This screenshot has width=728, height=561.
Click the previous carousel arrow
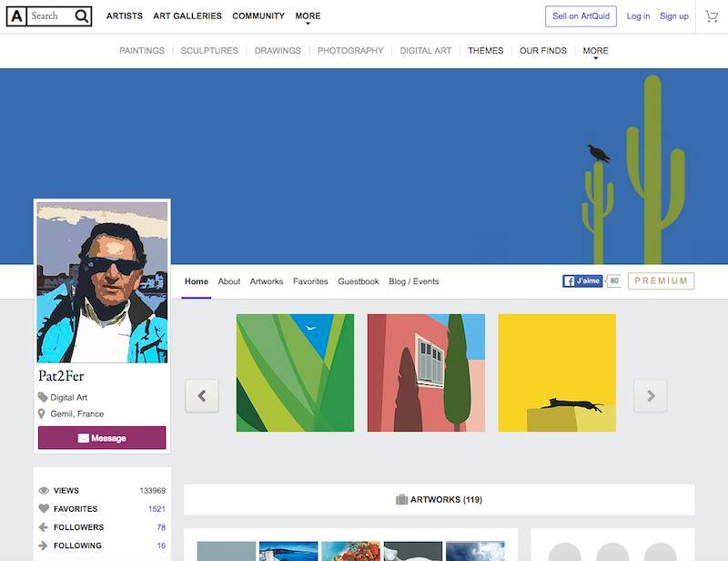coord(202,396)
